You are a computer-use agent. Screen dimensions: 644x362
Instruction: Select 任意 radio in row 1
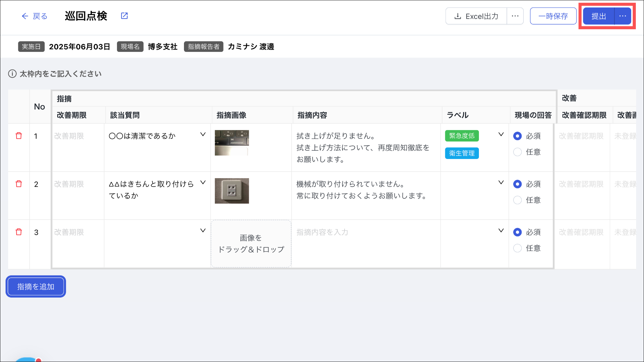(517, 152)
